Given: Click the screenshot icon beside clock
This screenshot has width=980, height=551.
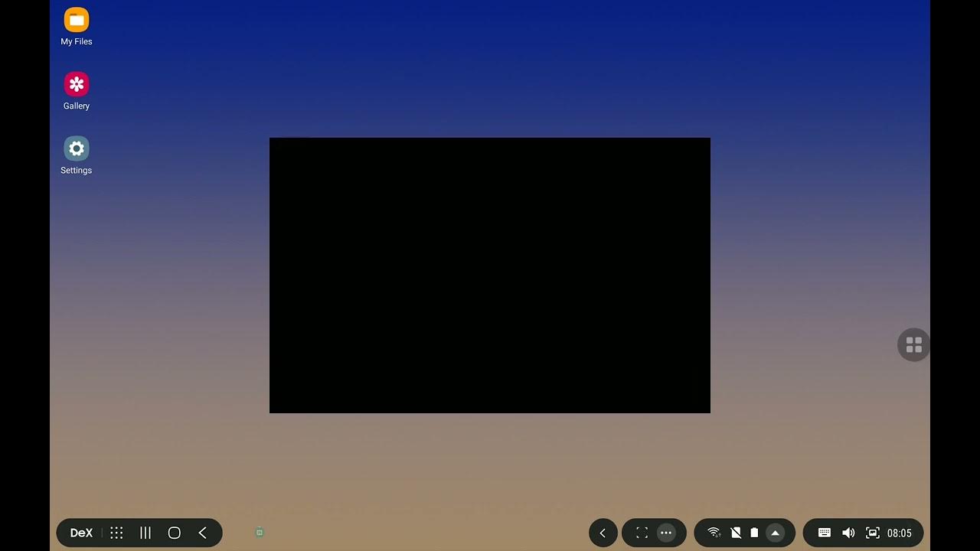Looking at the screenshot, I should tap(872, 533).
